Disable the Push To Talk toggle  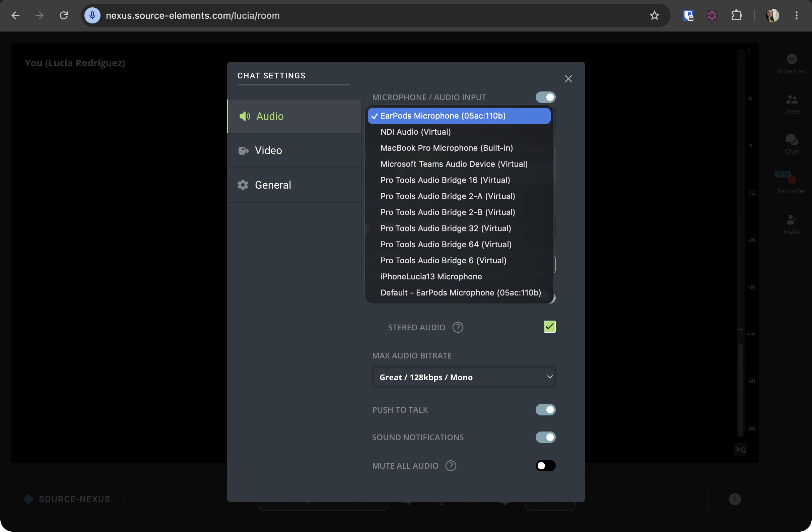tap(545, 409)
